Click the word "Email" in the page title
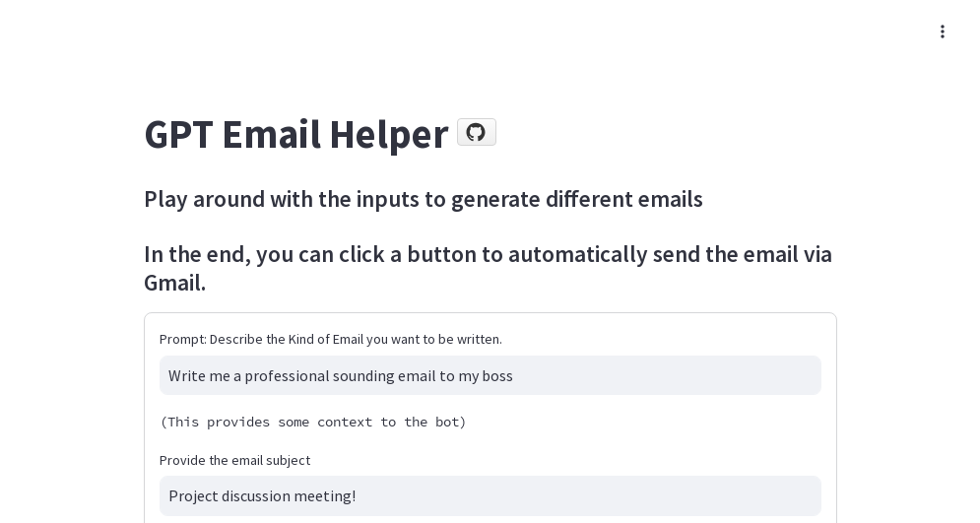Viewport: 980px width, 523px height. tap(271, 134)
